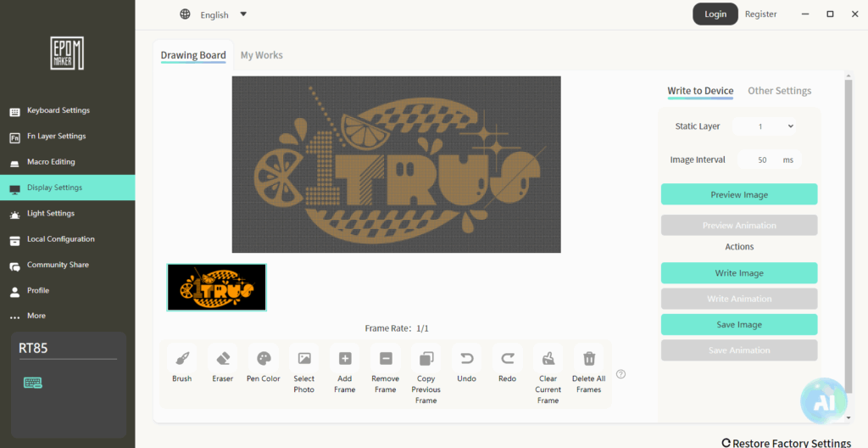Delete all frames with trash icon

pyautogui.click(x=589, y=359)
